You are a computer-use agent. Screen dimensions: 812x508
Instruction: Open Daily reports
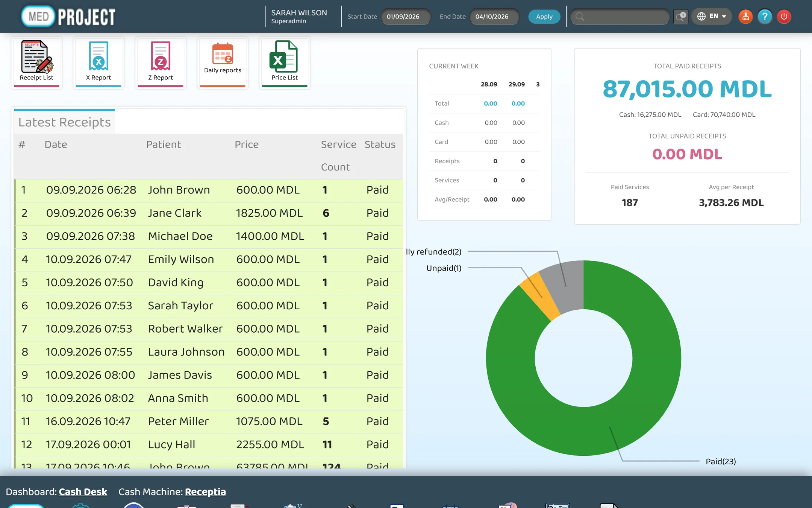[x=223, y=62]
